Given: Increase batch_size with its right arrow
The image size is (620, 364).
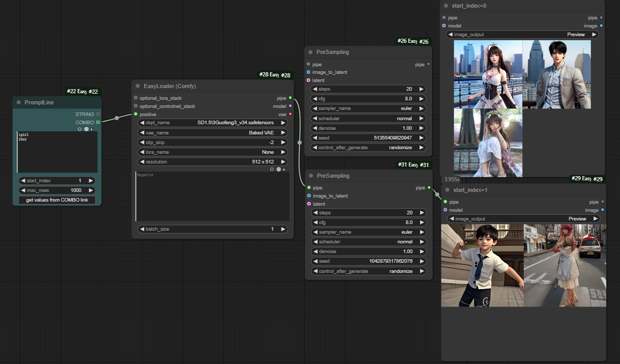Looking at the screenshot, I should click(x=283, y=229).
